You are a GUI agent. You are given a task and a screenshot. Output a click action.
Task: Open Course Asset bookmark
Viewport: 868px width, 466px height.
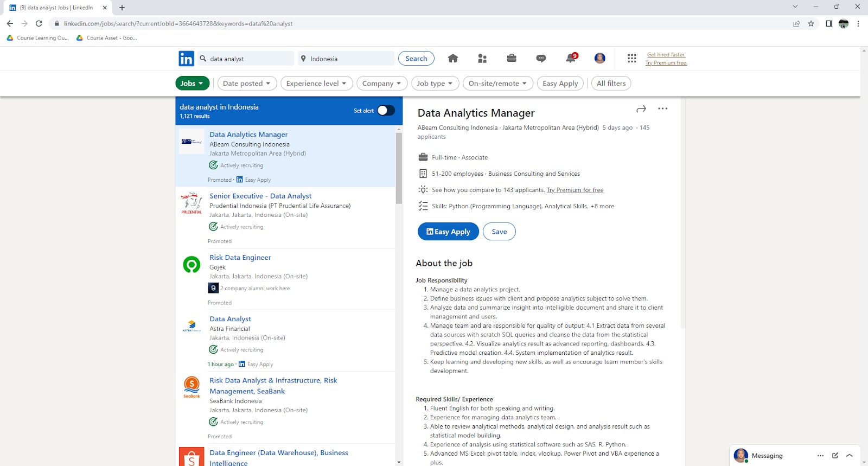[x=107, y=38]
